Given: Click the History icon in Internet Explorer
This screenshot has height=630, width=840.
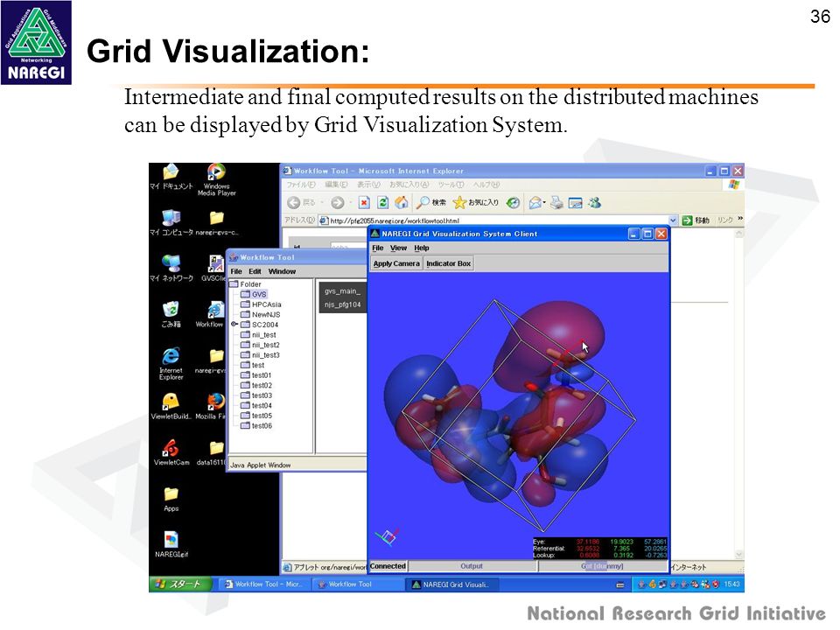Looking at the screenshot, I should pyautogui.click(x=514, y=202).
